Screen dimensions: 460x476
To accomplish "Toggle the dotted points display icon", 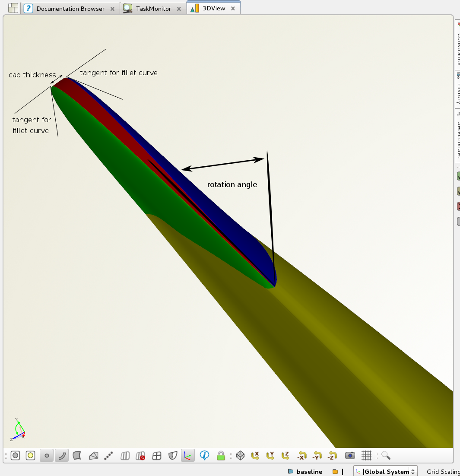I will tap(108, 455).
